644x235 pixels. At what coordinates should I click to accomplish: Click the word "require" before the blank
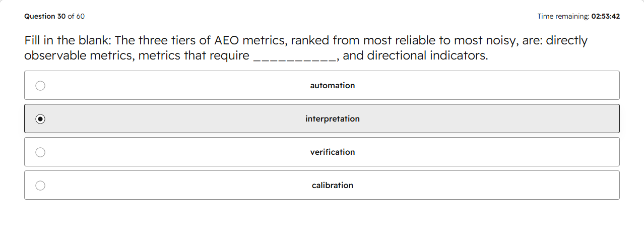[229, 56]
